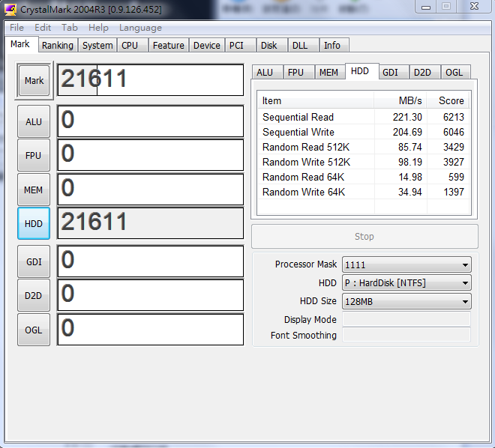Open the Tab menu
This screenshot has width=495, height=448.
(x=70, y=28)
